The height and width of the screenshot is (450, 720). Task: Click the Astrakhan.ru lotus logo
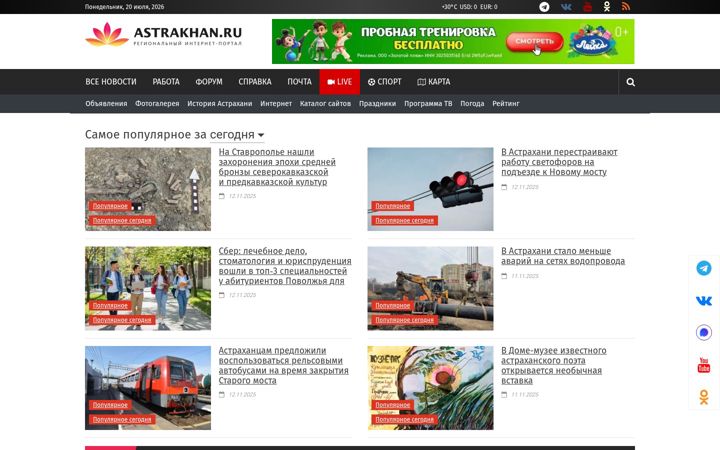(107, 34)
